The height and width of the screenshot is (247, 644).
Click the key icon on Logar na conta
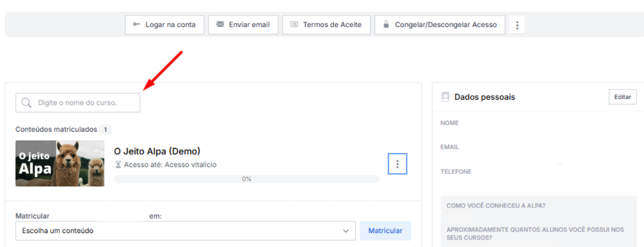tap(137, 25)
